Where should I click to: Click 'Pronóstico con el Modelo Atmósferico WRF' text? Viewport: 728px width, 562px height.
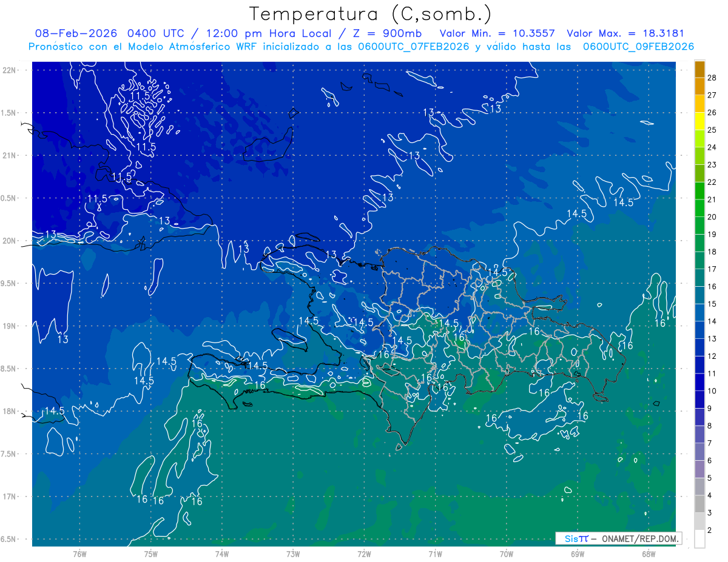(x=143, y=47)
